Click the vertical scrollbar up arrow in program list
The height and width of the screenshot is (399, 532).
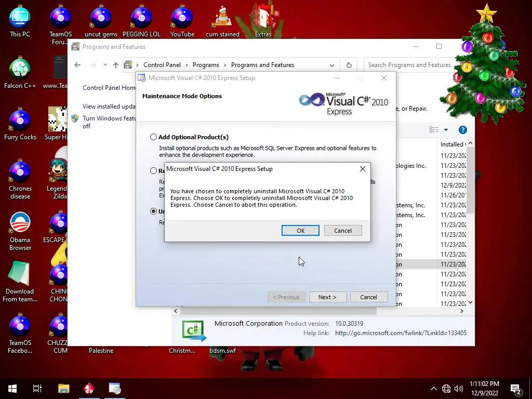[x=470, y=143]
